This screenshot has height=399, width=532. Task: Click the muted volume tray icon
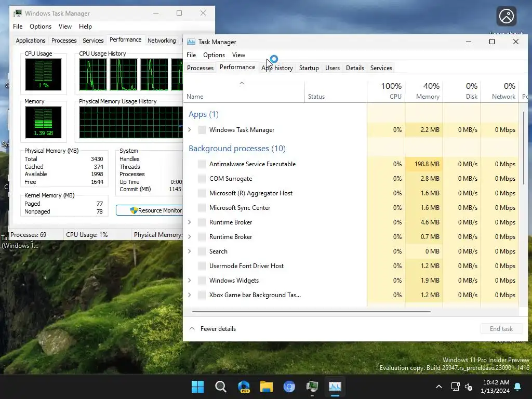pyautogui.click(x=469, y=387)
